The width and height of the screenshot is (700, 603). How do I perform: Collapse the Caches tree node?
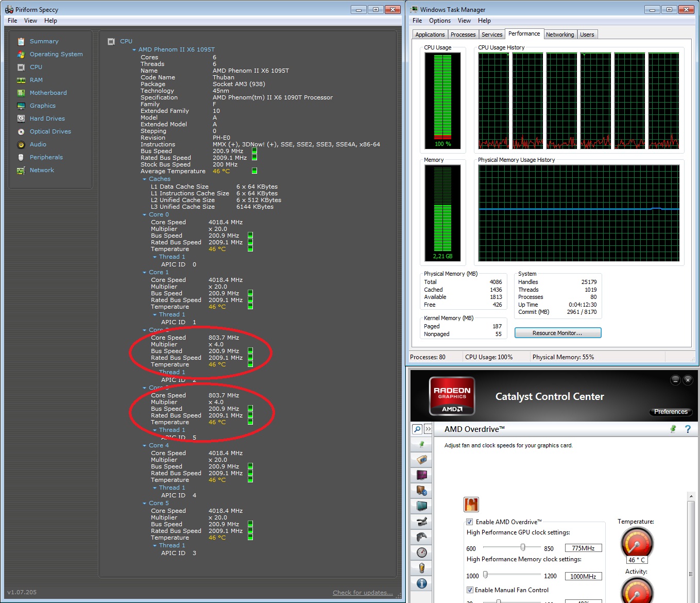145,179
